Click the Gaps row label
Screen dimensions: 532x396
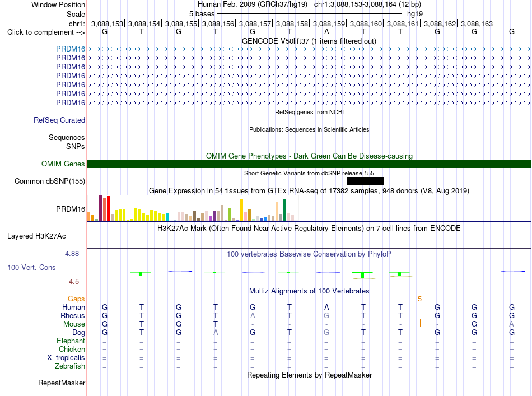click(x=76, y=299)
